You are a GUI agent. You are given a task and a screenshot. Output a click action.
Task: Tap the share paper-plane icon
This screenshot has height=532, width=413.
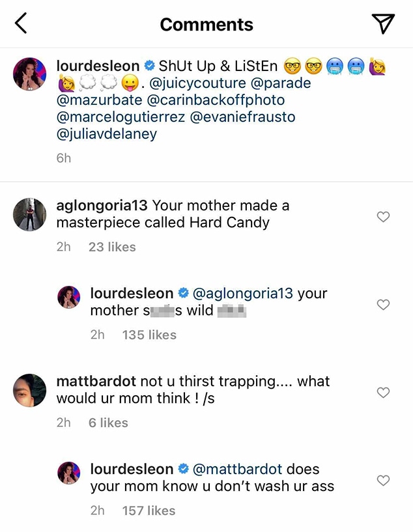pyautogui.click(x=383, y=21)
